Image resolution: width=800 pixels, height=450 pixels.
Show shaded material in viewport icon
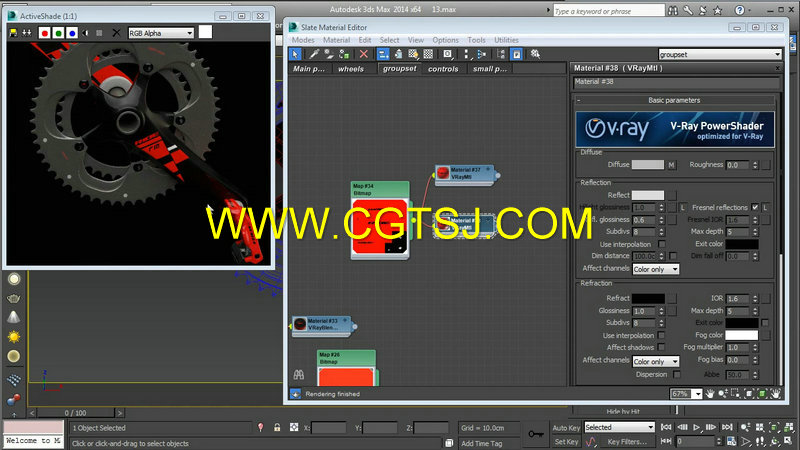coord(413,54)
